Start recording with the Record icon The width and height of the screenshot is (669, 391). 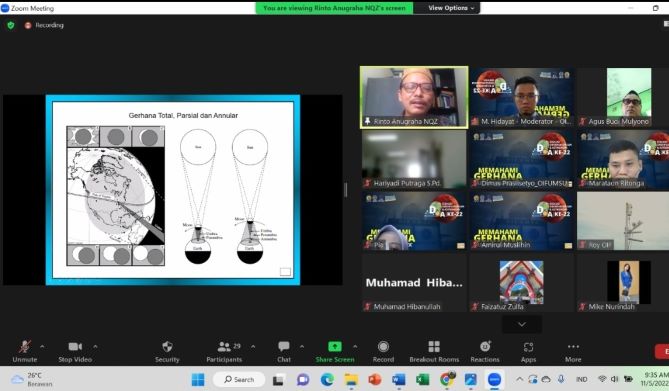(x=383, y=347)
